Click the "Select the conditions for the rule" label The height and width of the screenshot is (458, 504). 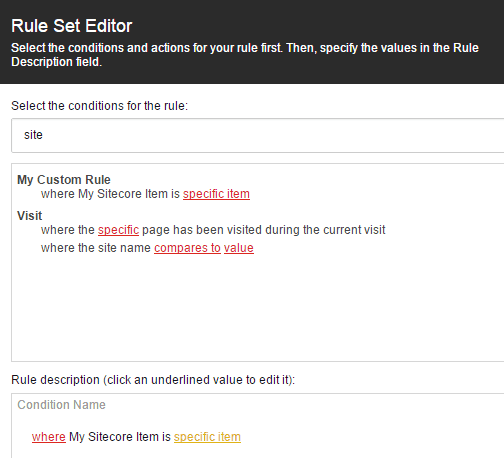(x=100, y=106)
